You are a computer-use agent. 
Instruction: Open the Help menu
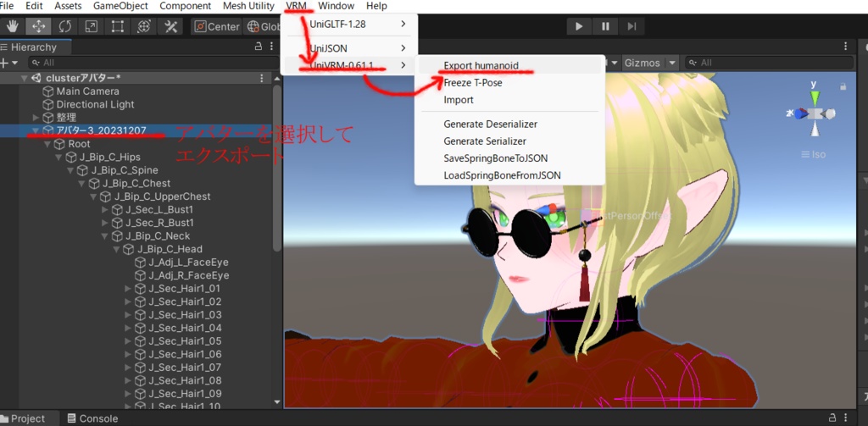point(377,6)
